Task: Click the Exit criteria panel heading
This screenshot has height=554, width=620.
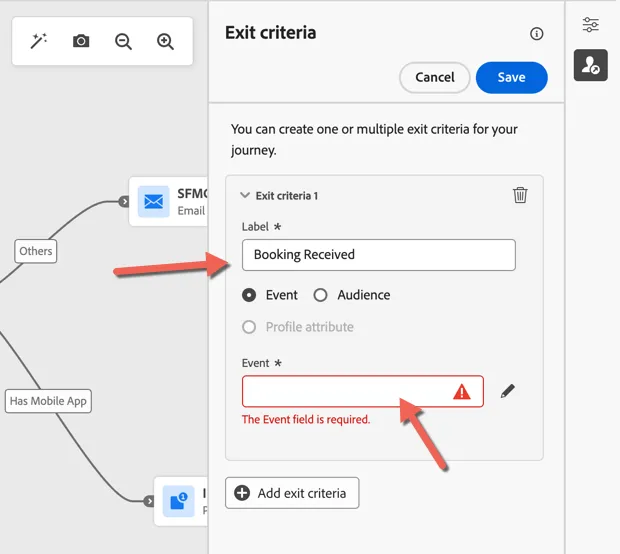Action: point(270,33)
